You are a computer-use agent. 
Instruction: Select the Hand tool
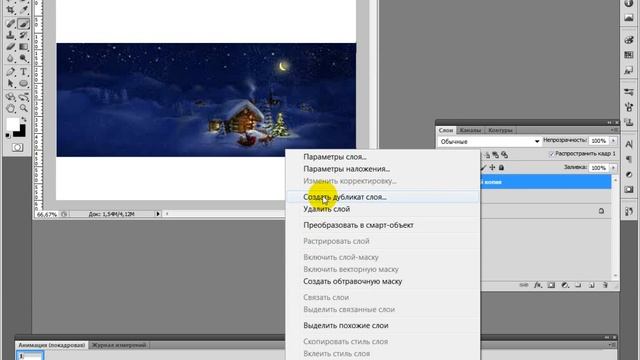click(11, 109)
